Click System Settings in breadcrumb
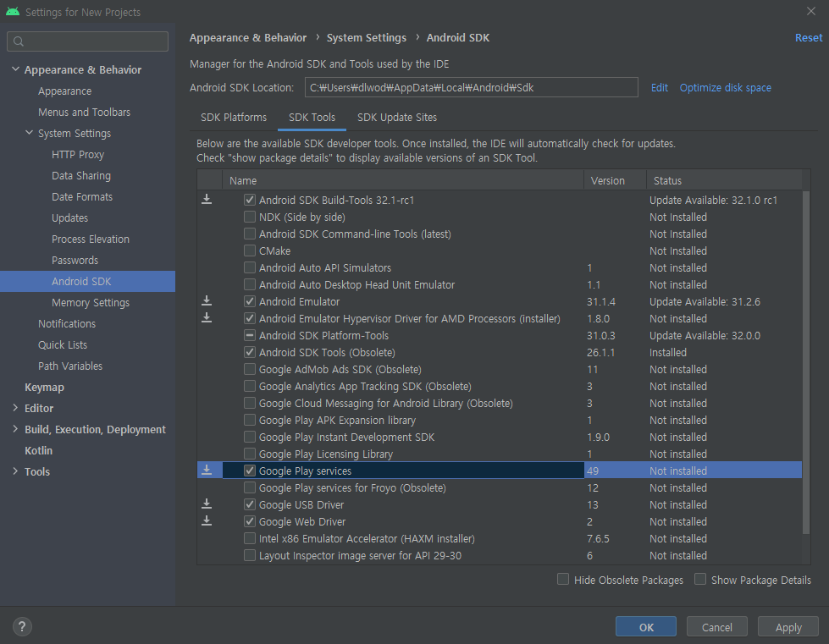Screen dimensions: 829x644 (x=367, y=37)
